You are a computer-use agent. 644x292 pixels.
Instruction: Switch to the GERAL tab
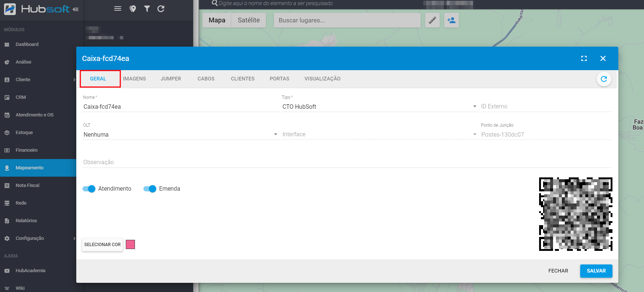(98, 79)
